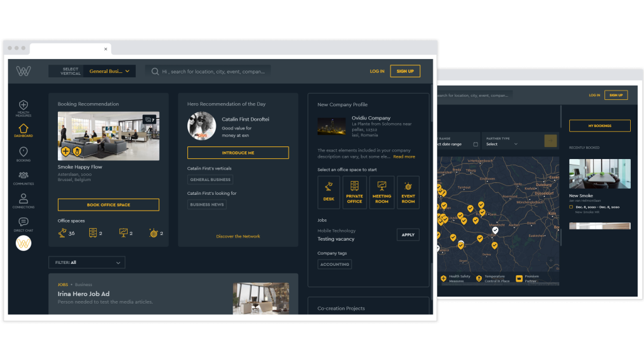Close the browser tab

pyautogui.click(x=106, y=49)
